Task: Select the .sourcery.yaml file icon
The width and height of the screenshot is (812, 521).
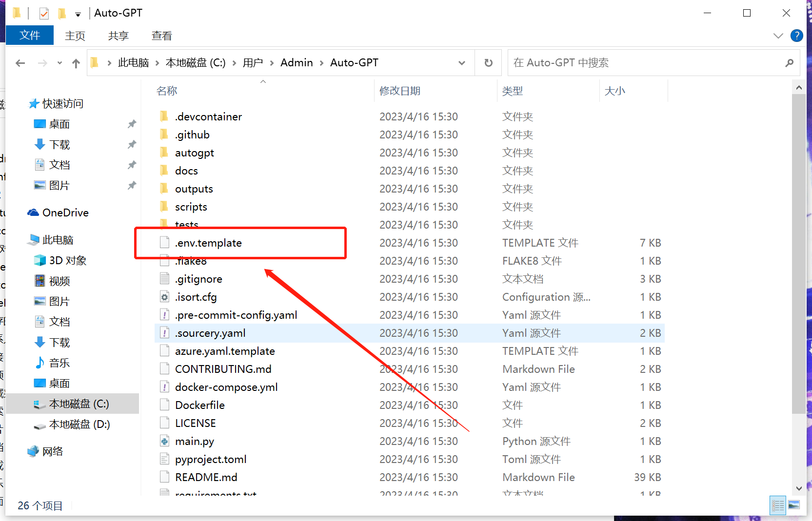Action: point(164,333)
